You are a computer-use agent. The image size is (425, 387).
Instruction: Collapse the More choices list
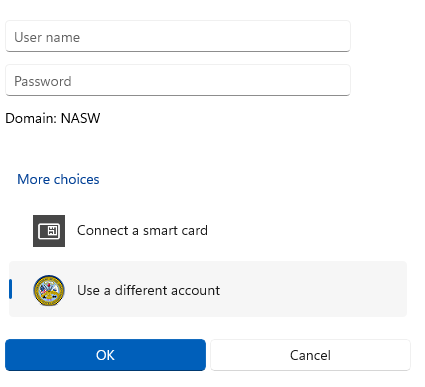(58, 179)
